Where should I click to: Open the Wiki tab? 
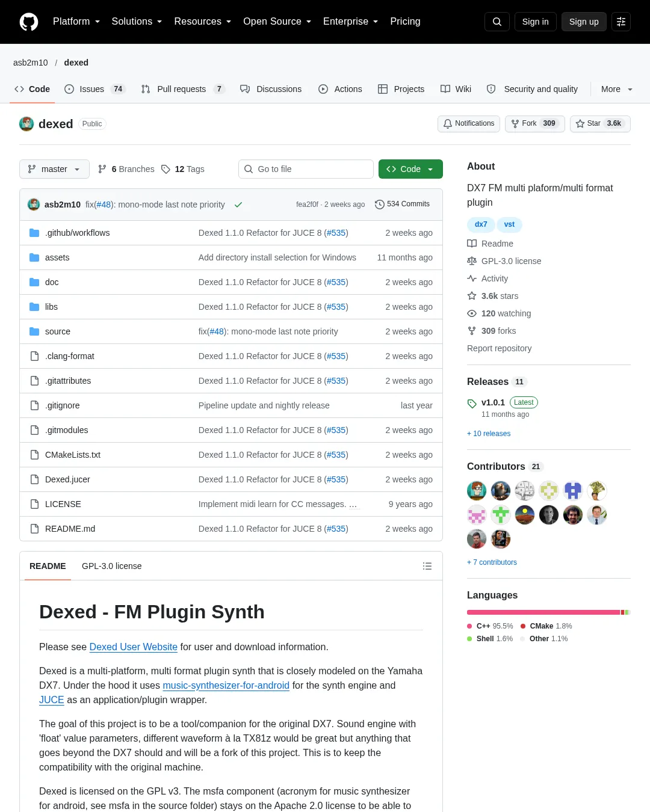click(x=456, y=89)
